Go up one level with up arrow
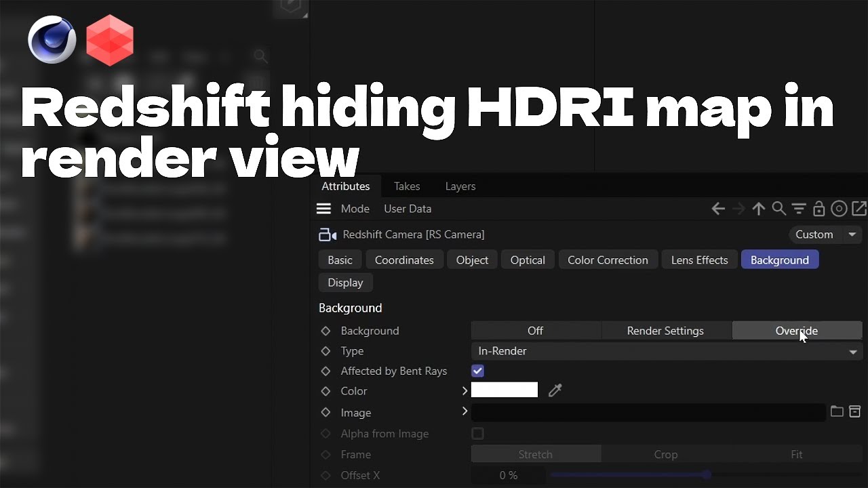868x488 pixels. 759,209
